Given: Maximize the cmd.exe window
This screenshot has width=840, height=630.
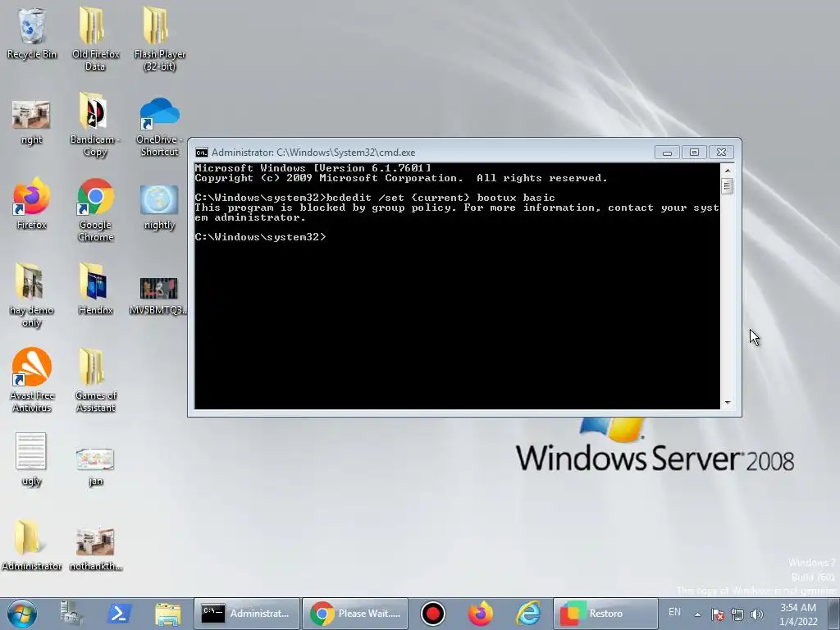Looking at the screenshot, I should click(694, 153).
